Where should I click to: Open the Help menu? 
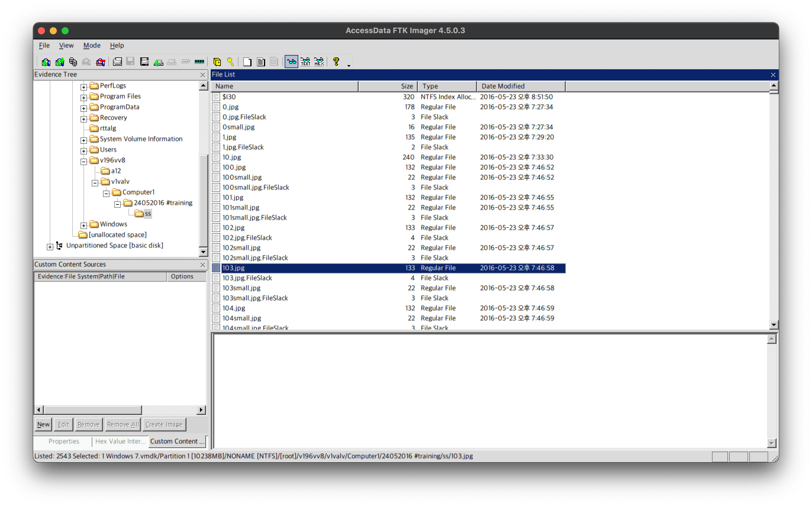(117, 46)
